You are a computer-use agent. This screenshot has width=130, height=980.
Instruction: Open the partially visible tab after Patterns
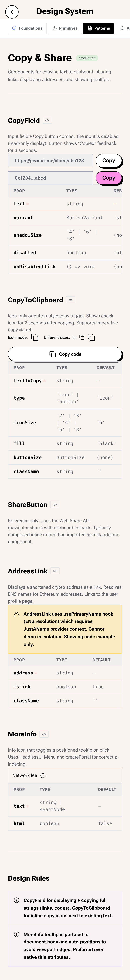(123, 28)
